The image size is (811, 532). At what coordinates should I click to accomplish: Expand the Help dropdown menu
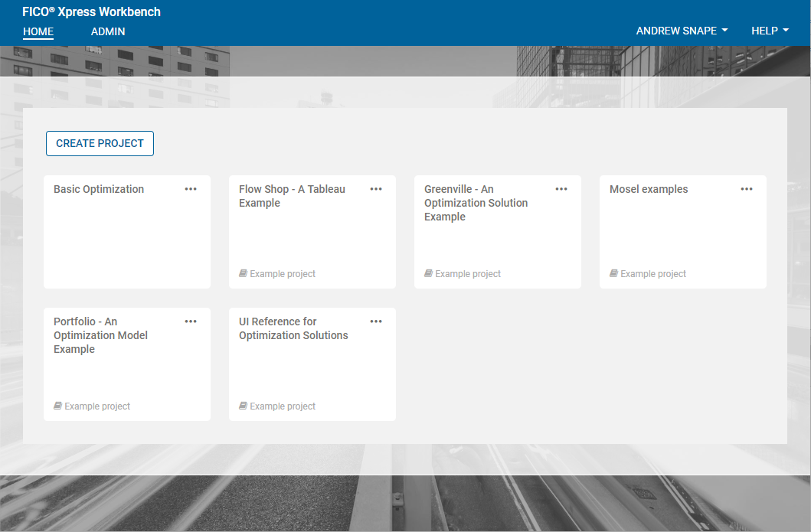[x=770, y=31]
